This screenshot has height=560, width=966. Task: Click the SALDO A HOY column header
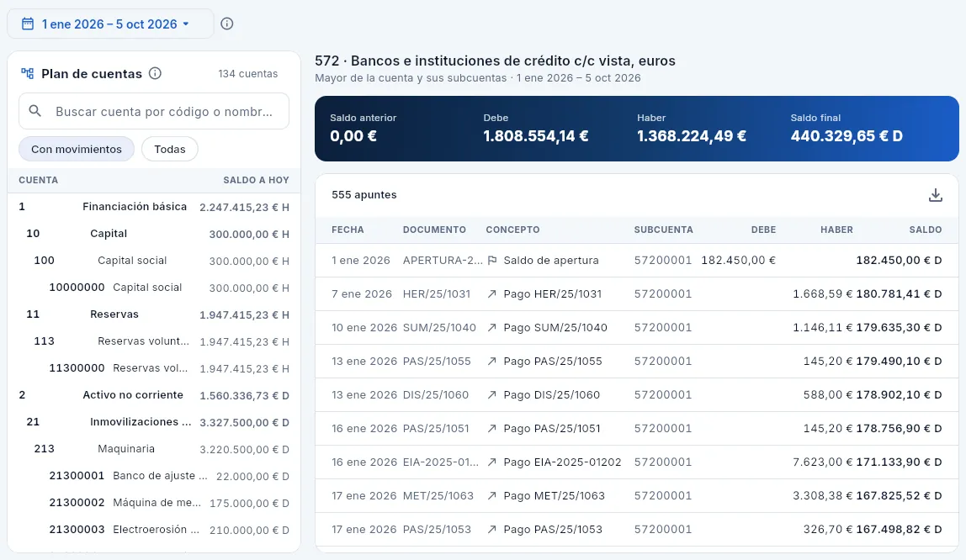coord(256,180)
